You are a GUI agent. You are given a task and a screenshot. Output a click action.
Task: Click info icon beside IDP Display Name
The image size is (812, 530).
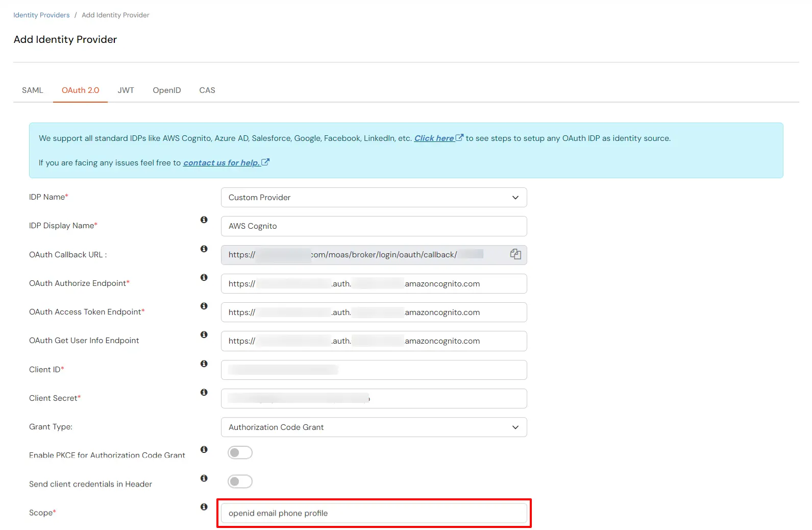click(x=204, y=220)
